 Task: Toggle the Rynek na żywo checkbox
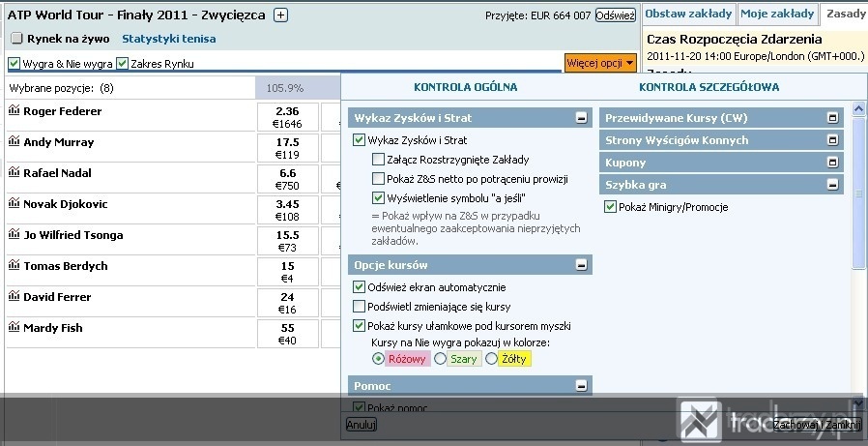pyautogui.click(x=17, y=39)
